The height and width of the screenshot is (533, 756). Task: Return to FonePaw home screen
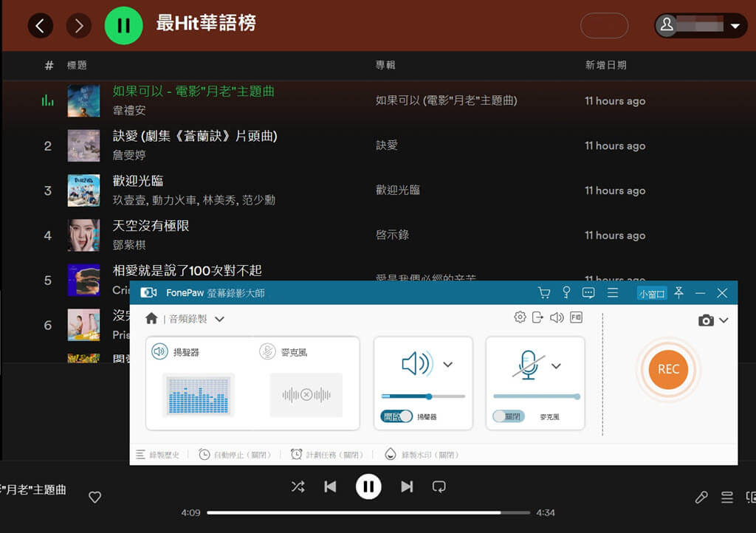pos(151,318)
